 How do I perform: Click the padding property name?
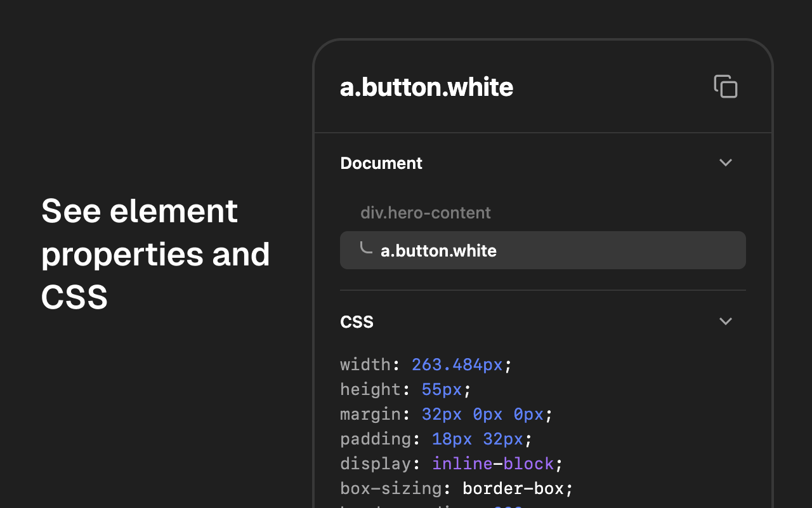[376, 439]
